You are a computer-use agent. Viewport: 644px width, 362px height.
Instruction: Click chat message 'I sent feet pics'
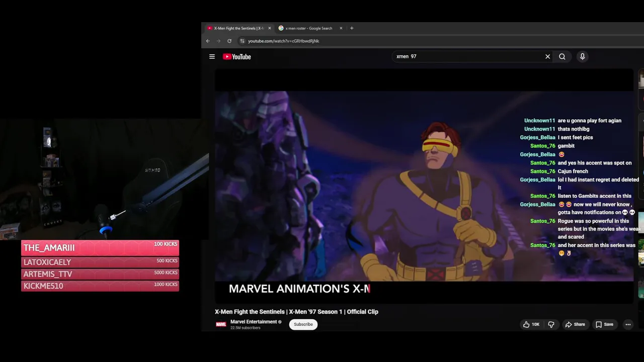[575, 137]
